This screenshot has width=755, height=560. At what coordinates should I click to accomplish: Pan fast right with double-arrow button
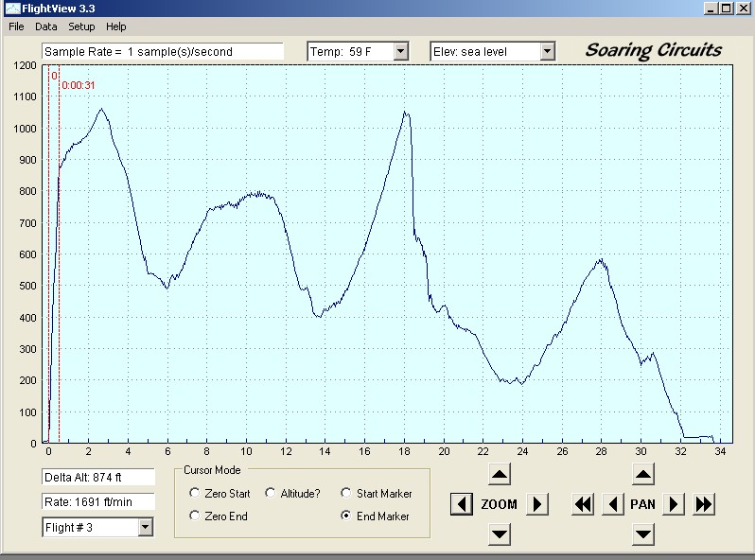click(x=703, y=504)
